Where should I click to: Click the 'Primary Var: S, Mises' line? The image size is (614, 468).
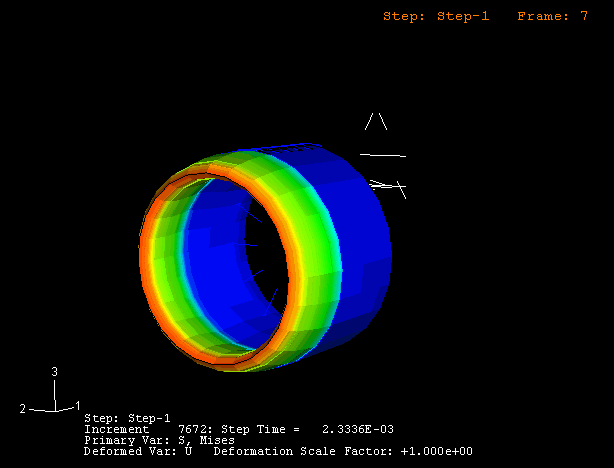click(159, 441)
